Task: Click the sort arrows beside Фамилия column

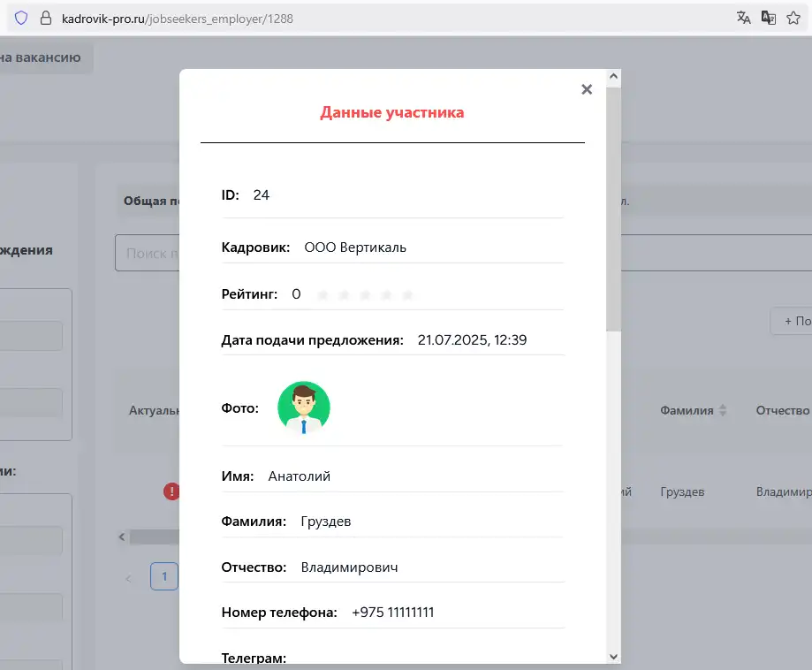Action: tap(723, 410)
